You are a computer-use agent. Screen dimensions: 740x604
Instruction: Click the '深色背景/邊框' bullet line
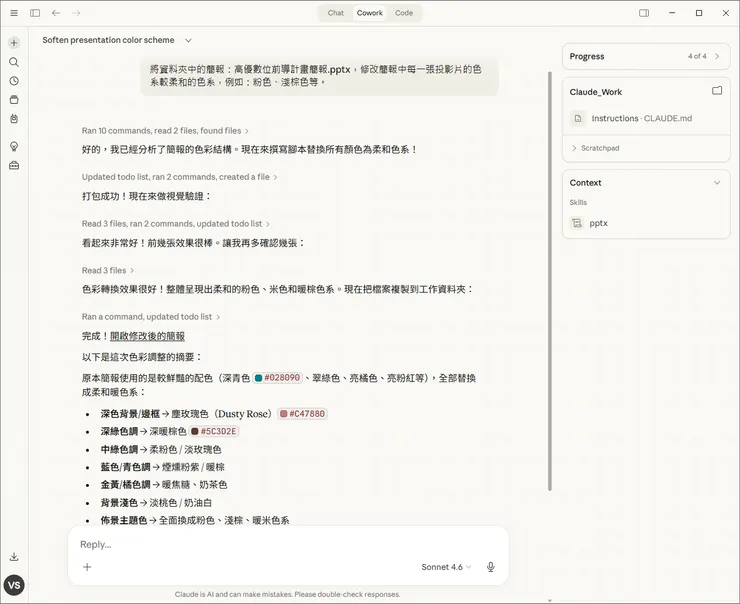pos(214,414)
